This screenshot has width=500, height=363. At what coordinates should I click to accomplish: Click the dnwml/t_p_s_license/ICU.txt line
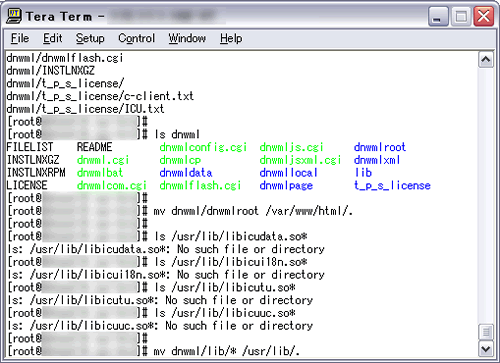coord(85,109)
